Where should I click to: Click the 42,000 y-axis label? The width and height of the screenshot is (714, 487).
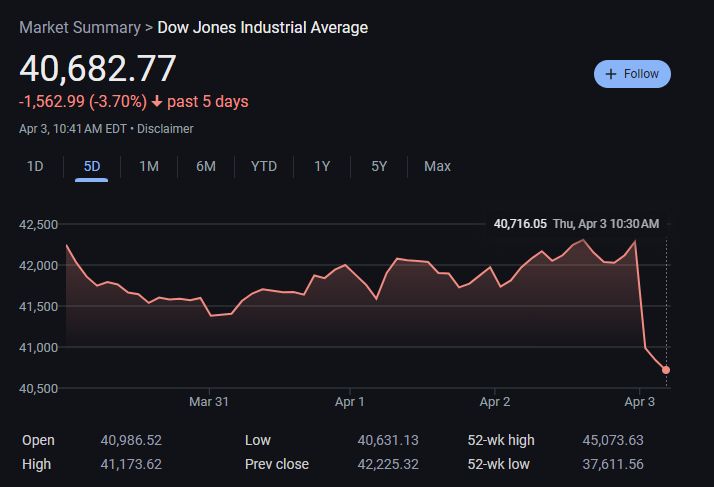click(x=38, y=266)
